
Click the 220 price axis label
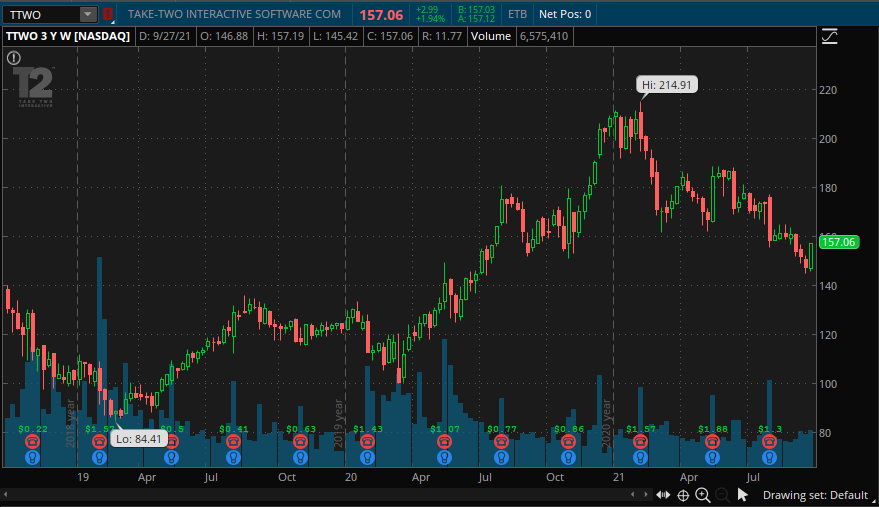click(828, 90)
